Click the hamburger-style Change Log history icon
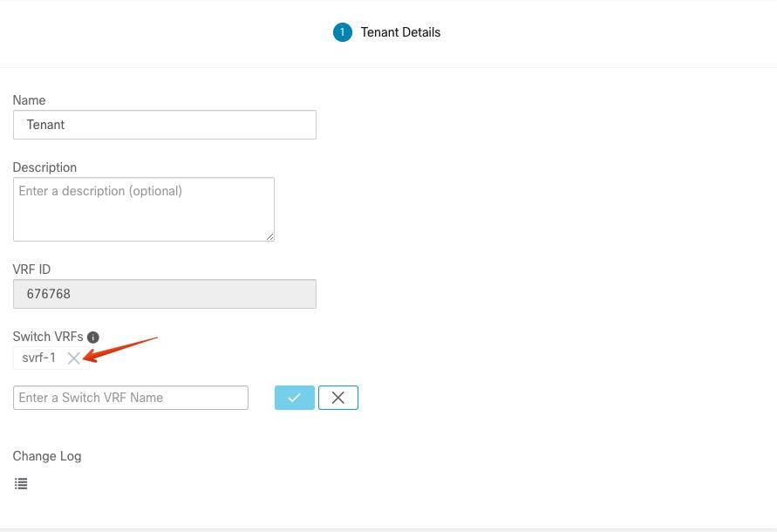 (x=21, y=483)
